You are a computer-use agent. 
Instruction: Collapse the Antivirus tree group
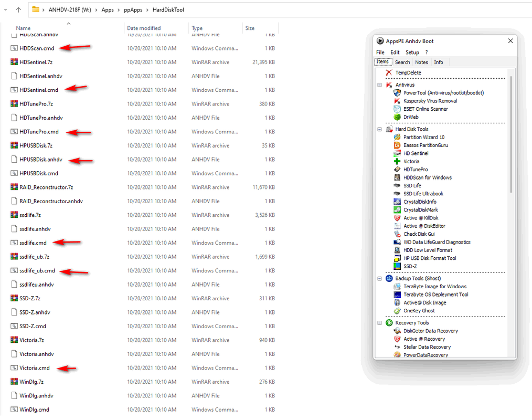point(380,85)
